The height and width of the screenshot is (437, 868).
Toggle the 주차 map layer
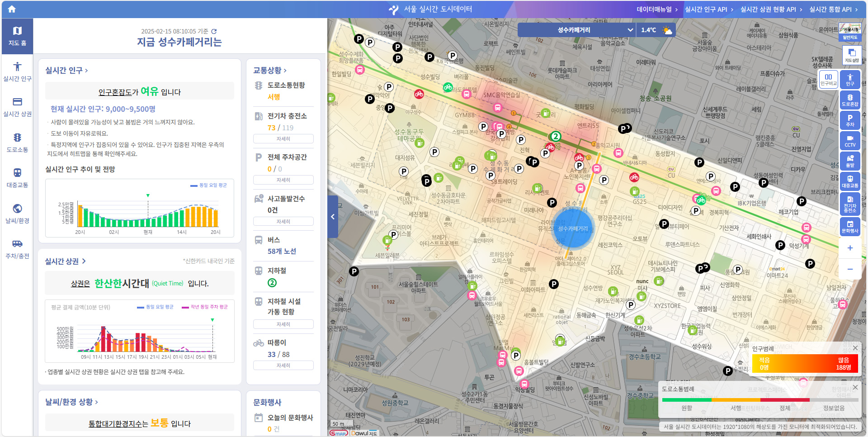click(850, 120)
